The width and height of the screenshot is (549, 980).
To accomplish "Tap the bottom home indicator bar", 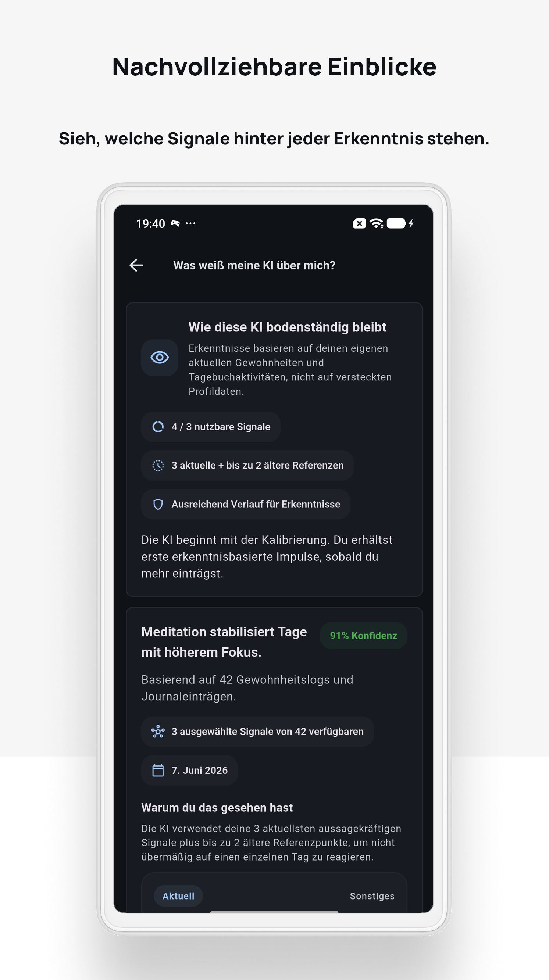I will pyautogui.click(x=274, y=912).
